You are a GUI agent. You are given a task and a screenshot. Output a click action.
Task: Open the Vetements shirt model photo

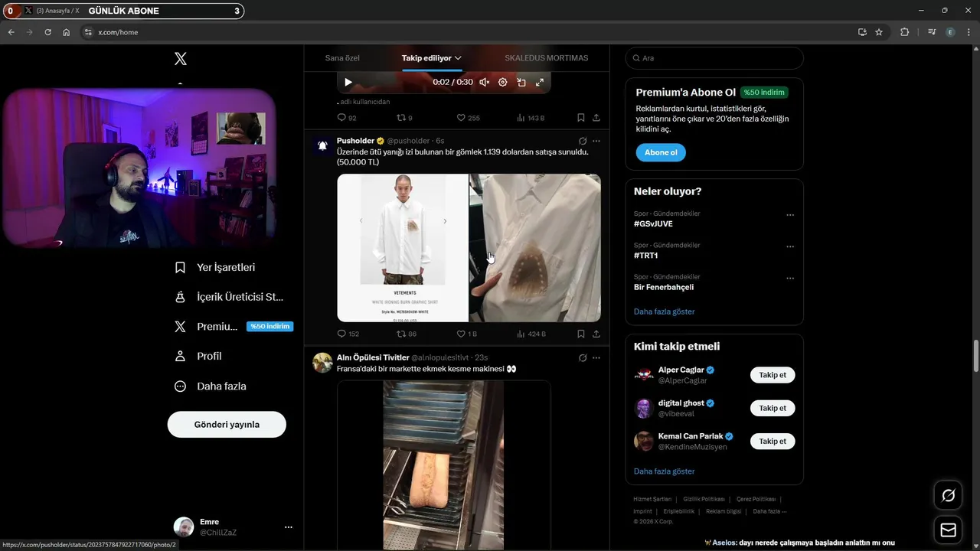403,248
